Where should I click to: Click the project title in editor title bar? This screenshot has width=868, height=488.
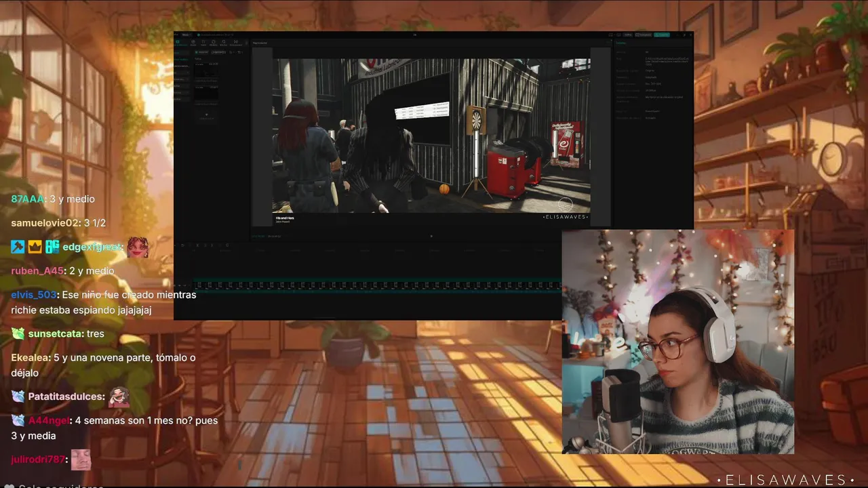pos(216,35)
